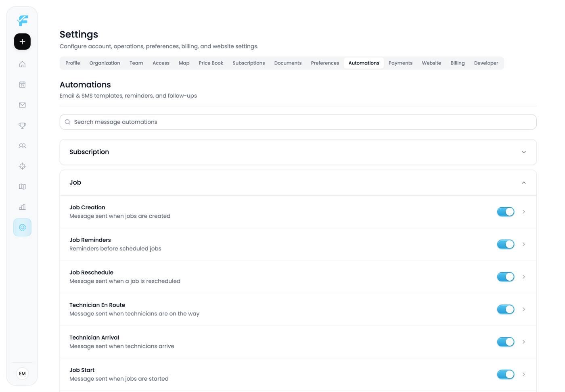The image size is (565, 392).
Task: Toggle the Job Start automation
Action: tap(506, 374)
